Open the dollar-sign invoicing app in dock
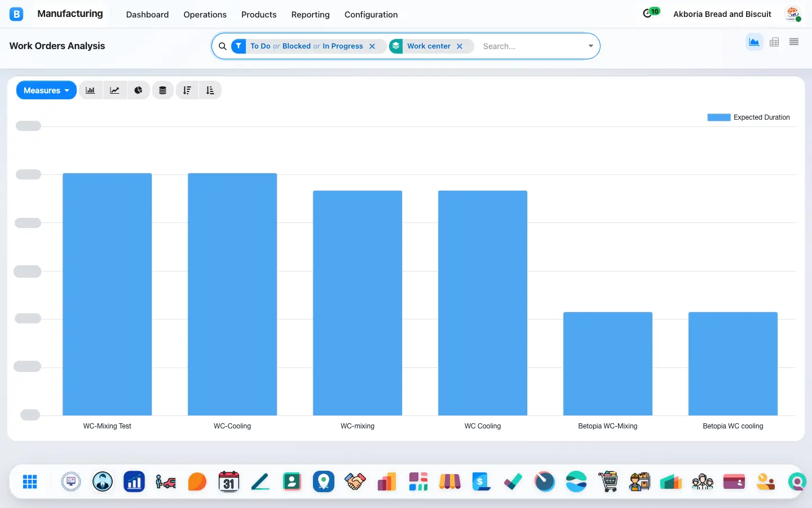812x508 pixels. tap(482, 481)
